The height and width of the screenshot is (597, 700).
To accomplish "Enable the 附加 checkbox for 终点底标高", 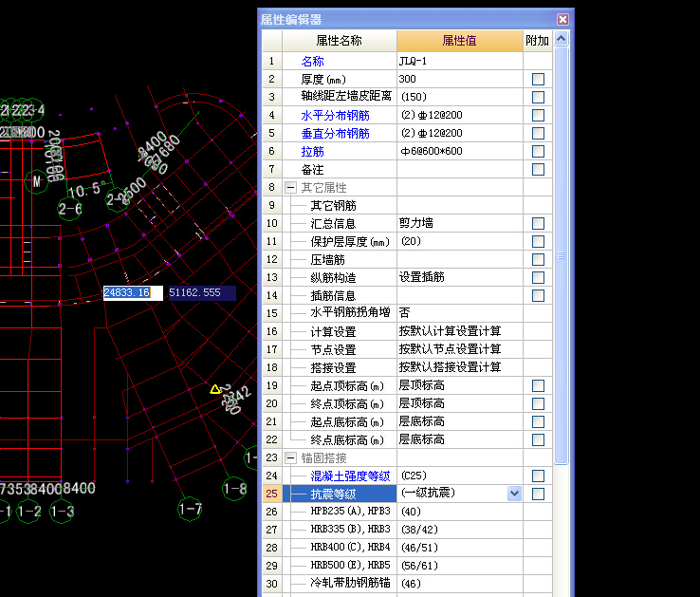I will pos(538,439).
